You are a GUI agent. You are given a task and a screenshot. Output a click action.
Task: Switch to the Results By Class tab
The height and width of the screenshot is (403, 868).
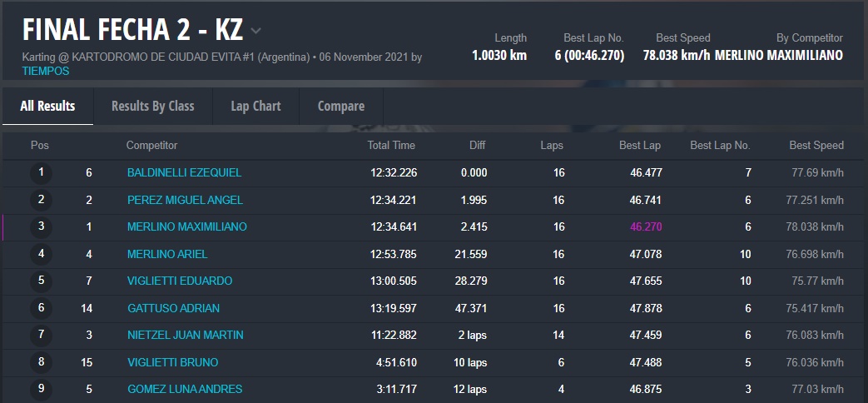(x=152, y=106)
